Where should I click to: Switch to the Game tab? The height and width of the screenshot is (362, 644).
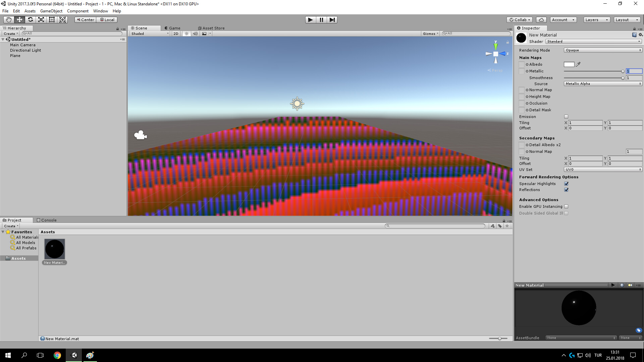tap(172, 28)
